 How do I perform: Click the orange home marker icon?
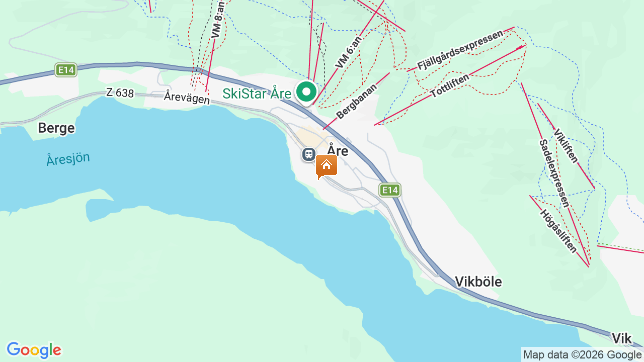click(326, 166)
